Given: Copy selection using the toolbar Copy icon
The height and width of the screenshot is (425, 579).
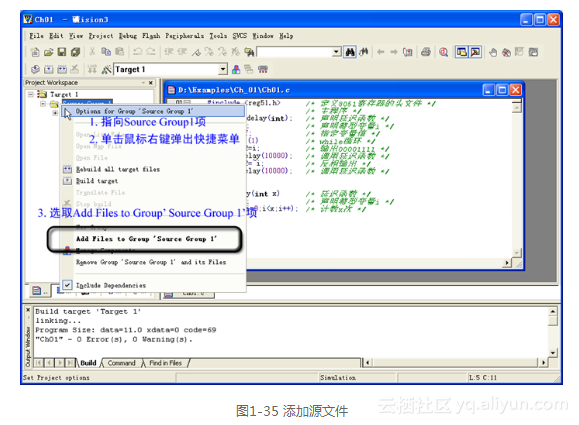Looking at the screenshot, I should pyautogui.click(x=106, y=52).
